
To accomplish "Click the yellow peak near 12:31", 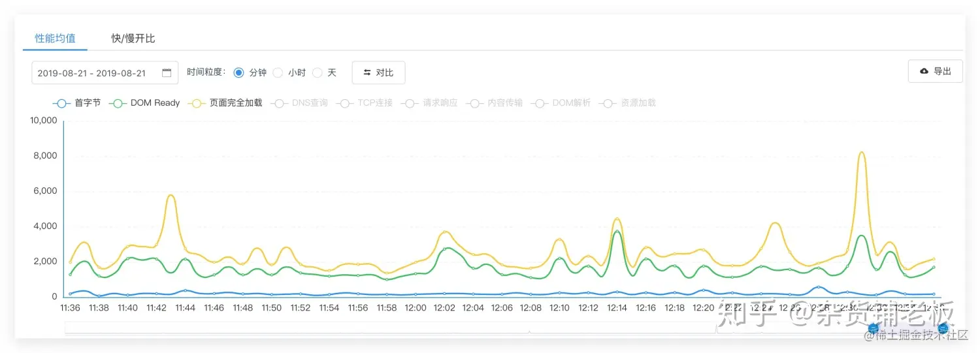I will (x=862, y=153).
